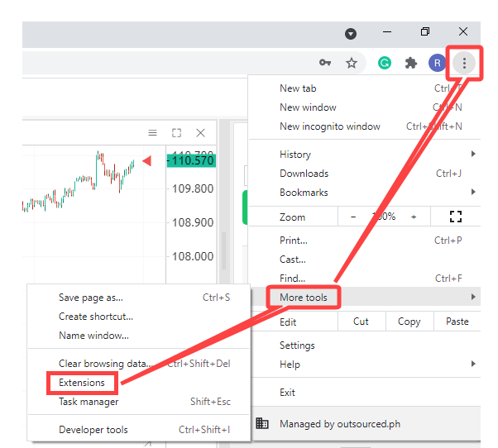This screenshot has height=448, width=498.
Task: Select New window menu item
Action: click(x=364, y=107)
